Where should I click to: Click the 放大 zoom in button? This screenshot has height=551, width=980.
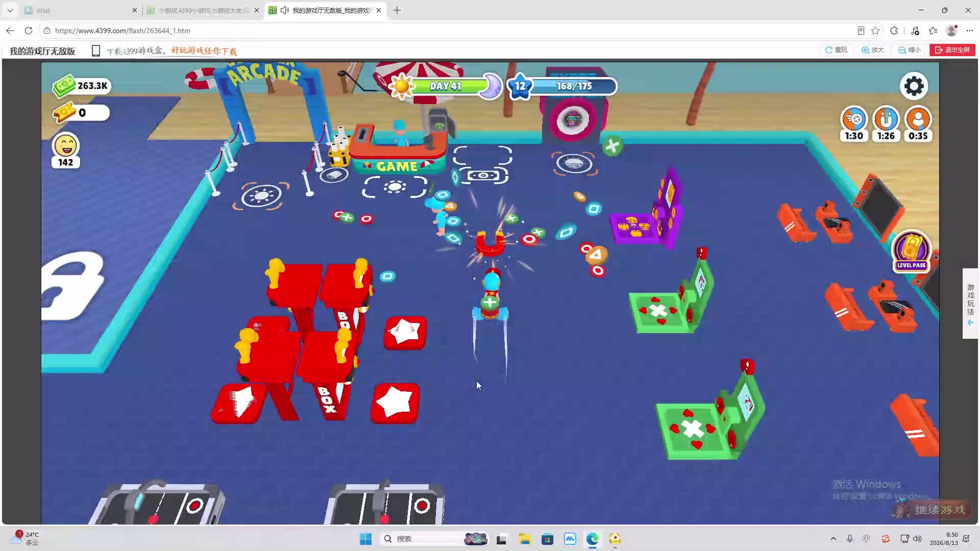tap(873, 50)
